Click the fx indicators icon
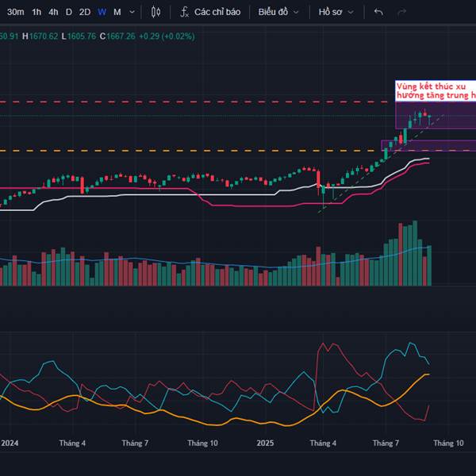 point(184,12)
